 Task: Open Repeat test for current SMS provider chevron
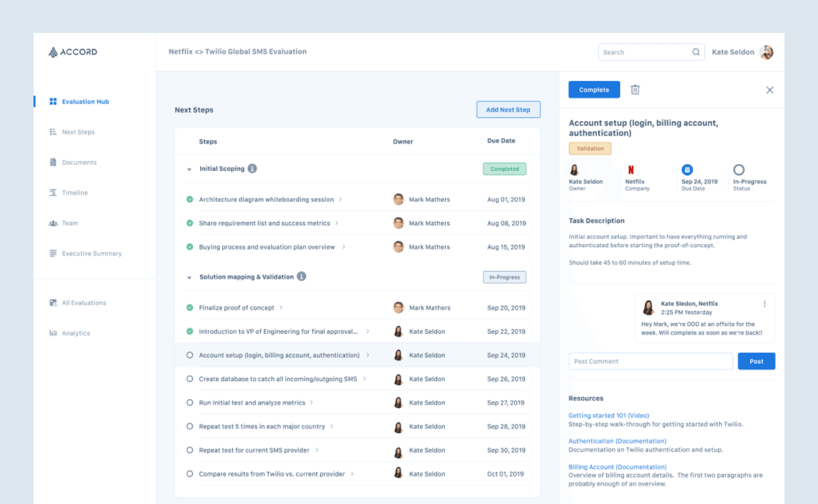[x=317, y=450]
